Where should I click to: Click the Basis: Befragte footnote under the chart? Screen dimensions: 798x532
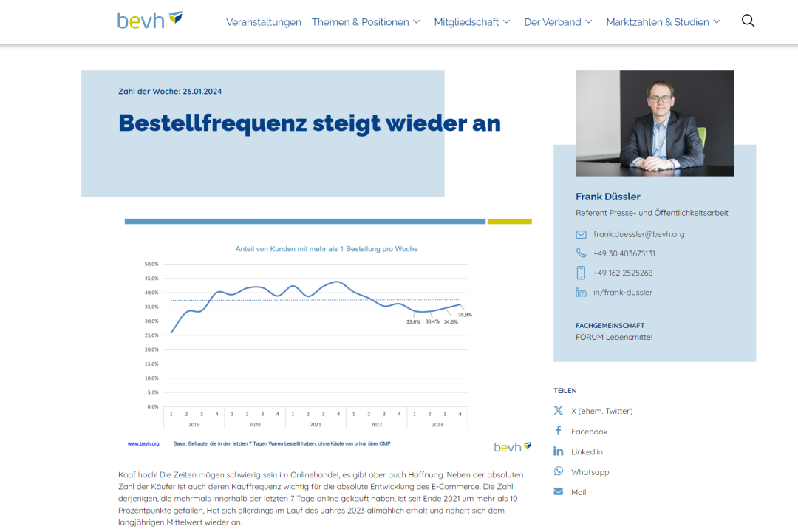[x=282, y=443]
